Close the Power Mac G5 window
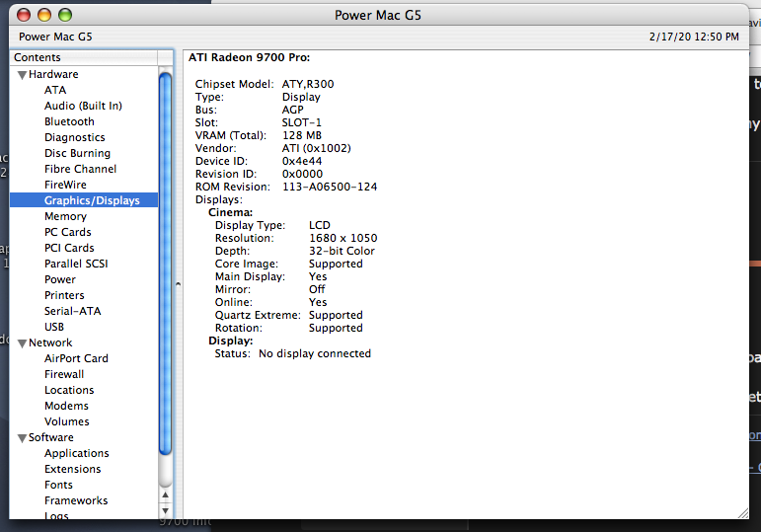The height and width of the screenshot is (532, 761). 24,15
